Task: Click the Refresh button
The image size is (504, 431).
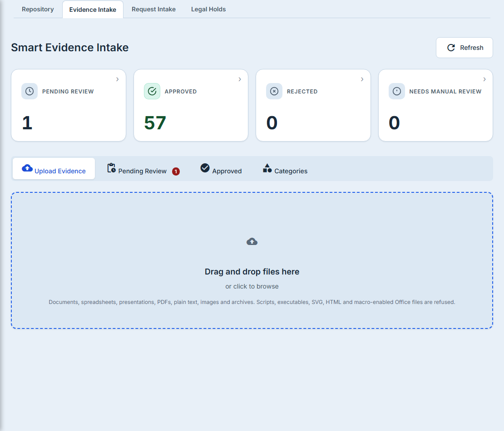Action: (x=464, y=48)
